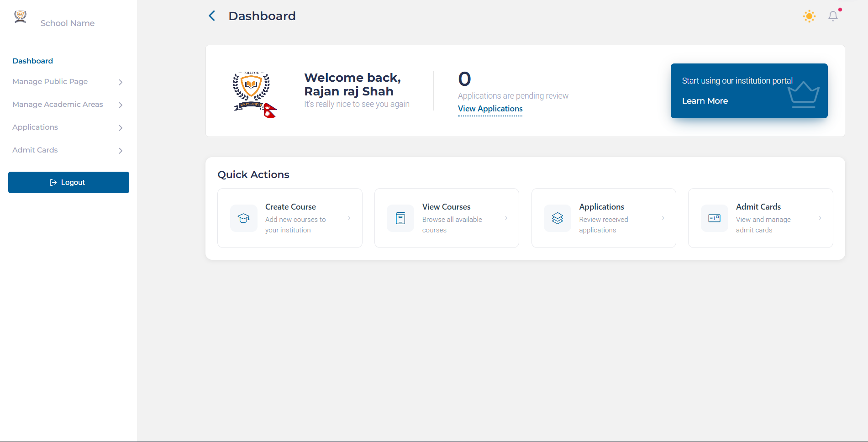Open Admit Cards sidebar menu item

pos(35,150)
